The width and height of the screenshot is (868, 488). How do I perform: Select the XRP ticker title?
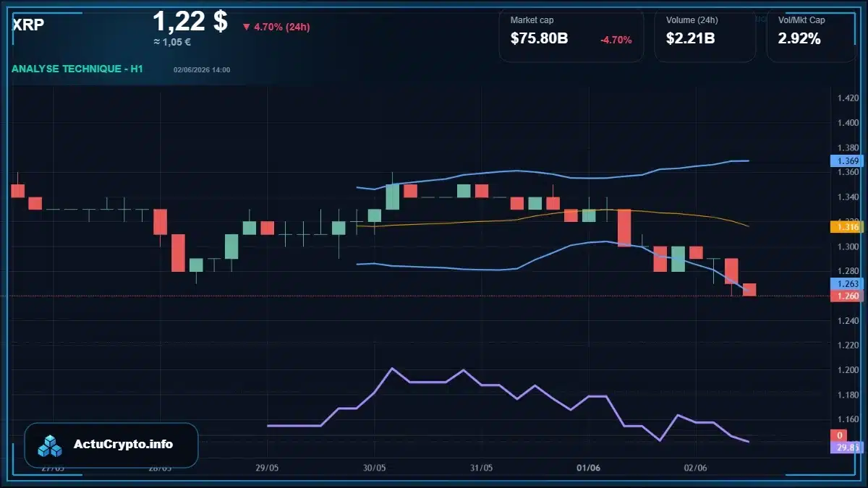(28, 25)
